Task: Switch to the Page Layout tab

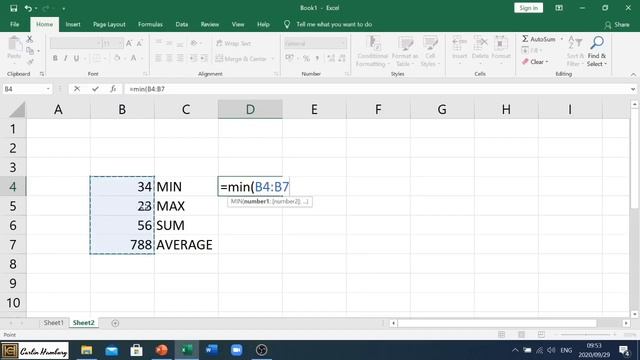Action: pos(109,24)
